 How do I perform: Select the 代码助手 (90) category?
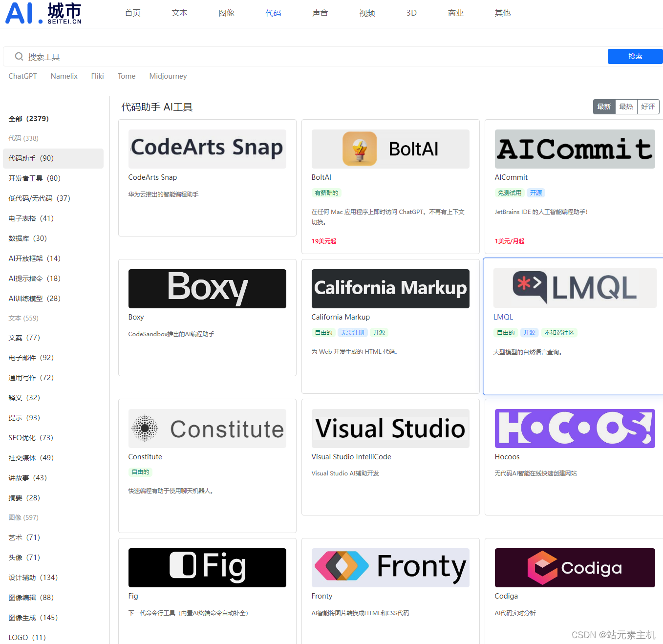click(53, 158)
